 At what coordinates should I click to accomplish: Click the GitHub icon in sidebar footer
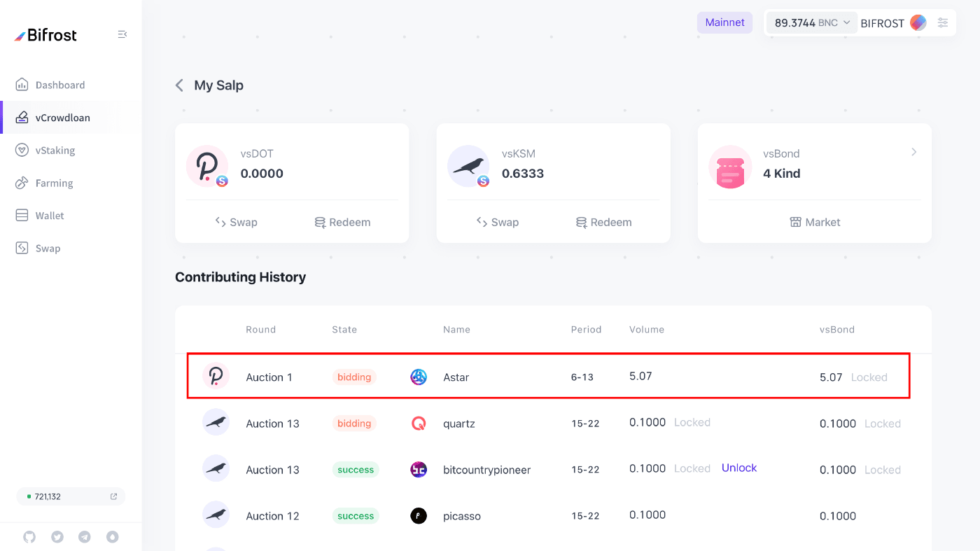[x=29, y=537]
